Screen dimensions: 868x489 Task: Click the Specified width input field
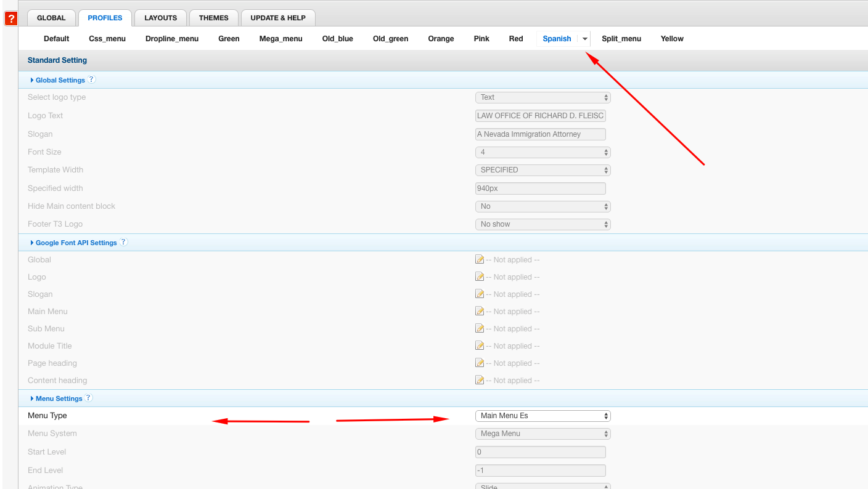[541, 188]
